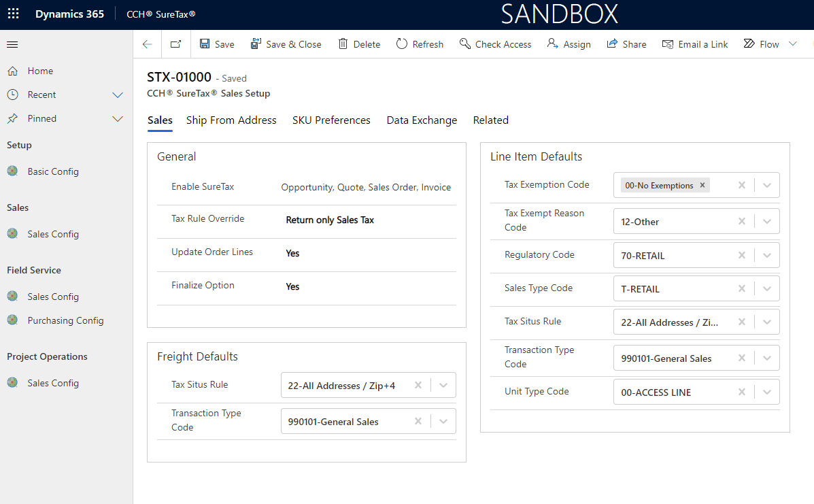Click the Flow icon in command bar
The height and width of the screenshot is (504, 814).
click(x=749, y=44)
